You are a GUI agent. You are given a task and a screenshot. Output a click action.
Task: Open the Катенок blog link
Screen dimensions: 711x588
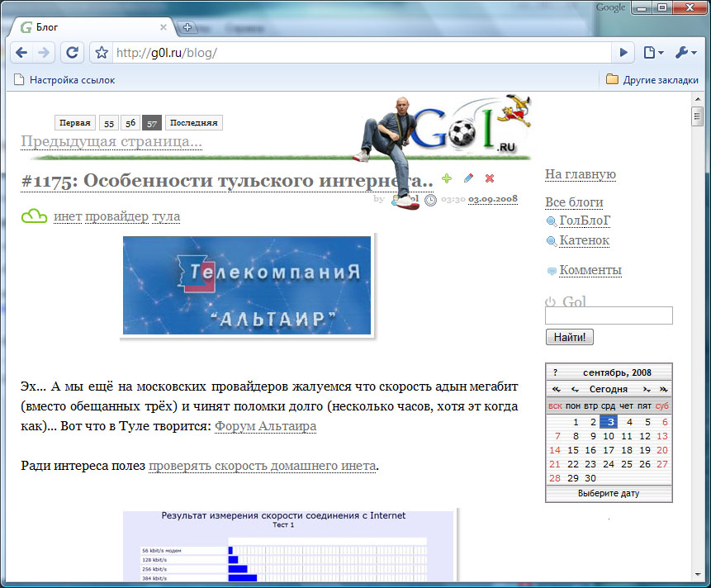tap(585, 240)
